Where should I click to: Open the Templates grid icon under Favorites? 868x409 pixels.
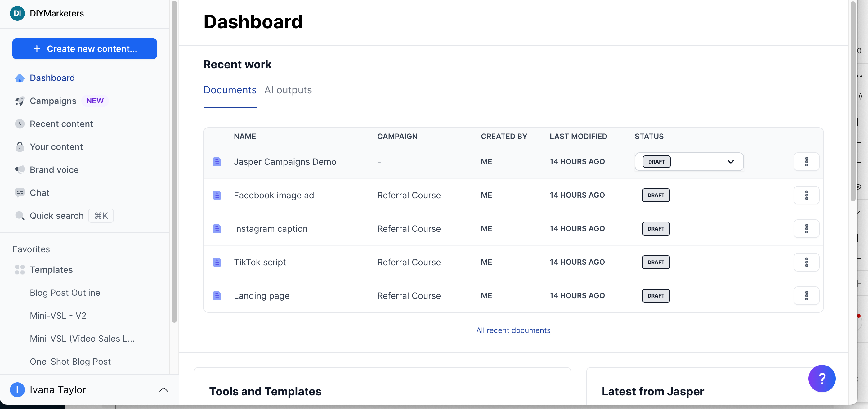[20, 269]
